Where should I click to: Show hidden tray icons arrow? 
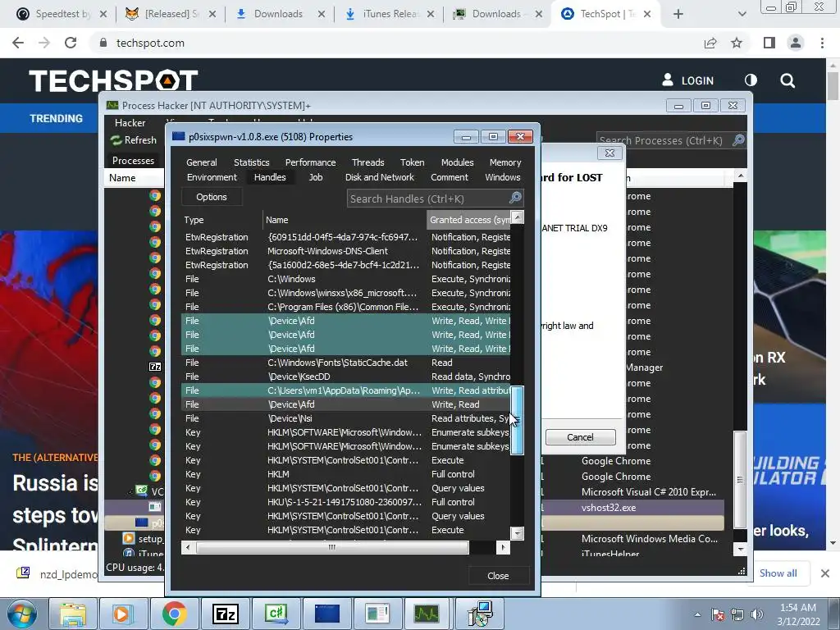tap(697, 614)
